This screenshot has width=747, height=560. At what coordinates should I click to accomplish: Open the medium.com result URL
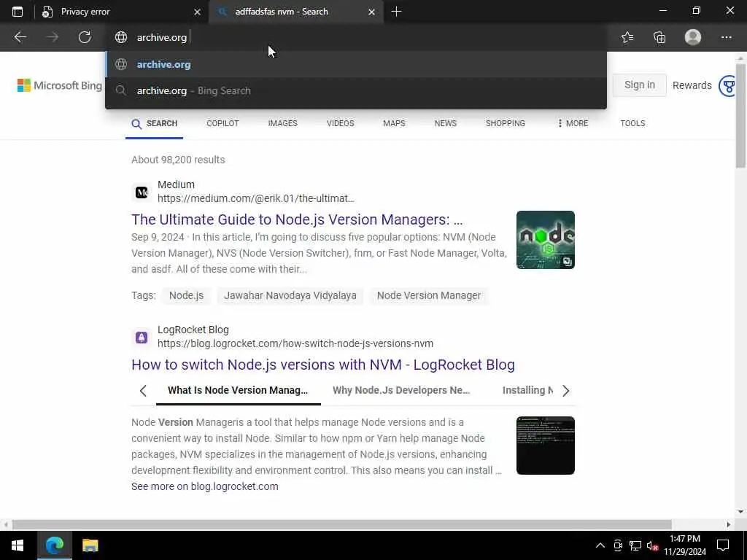pyautogui.click(x=256, y=198)
